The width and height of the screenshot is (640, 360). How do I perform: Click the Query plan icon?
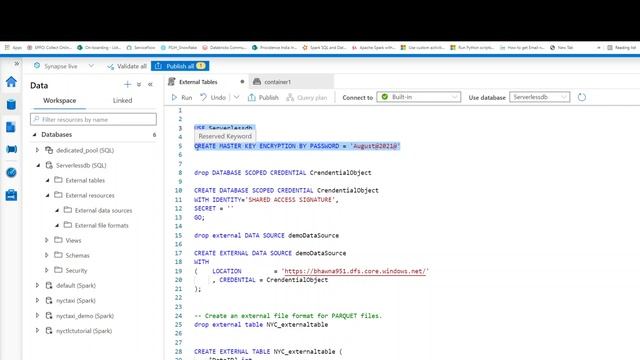click(x=290, y=97)
